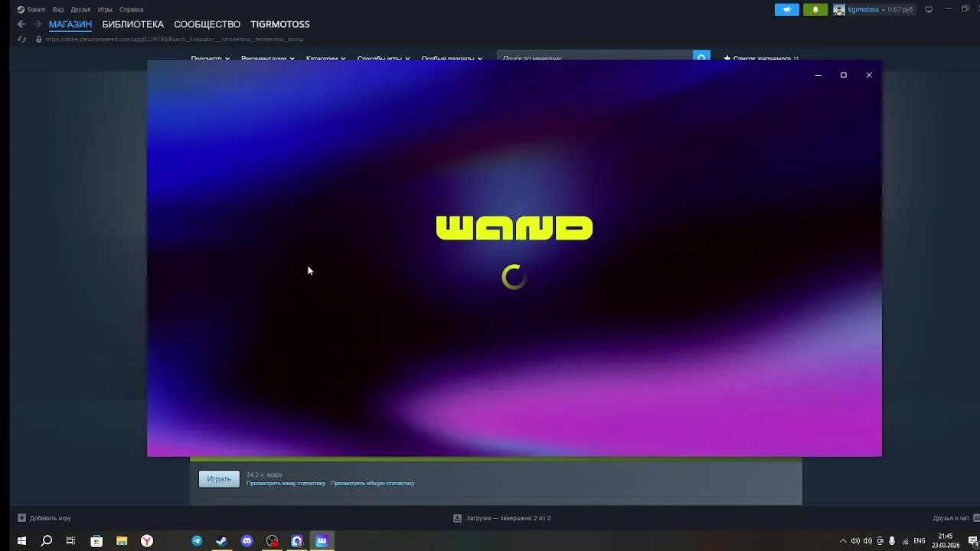Minimize the Wand window
980x551 pixels.
(x=818, y=75)
